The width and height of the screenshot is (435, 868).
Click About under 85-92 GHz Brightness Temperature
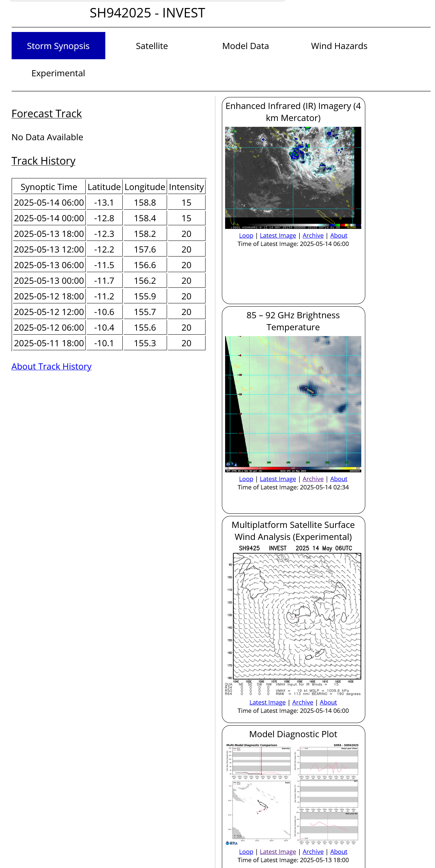pos(339,479)
